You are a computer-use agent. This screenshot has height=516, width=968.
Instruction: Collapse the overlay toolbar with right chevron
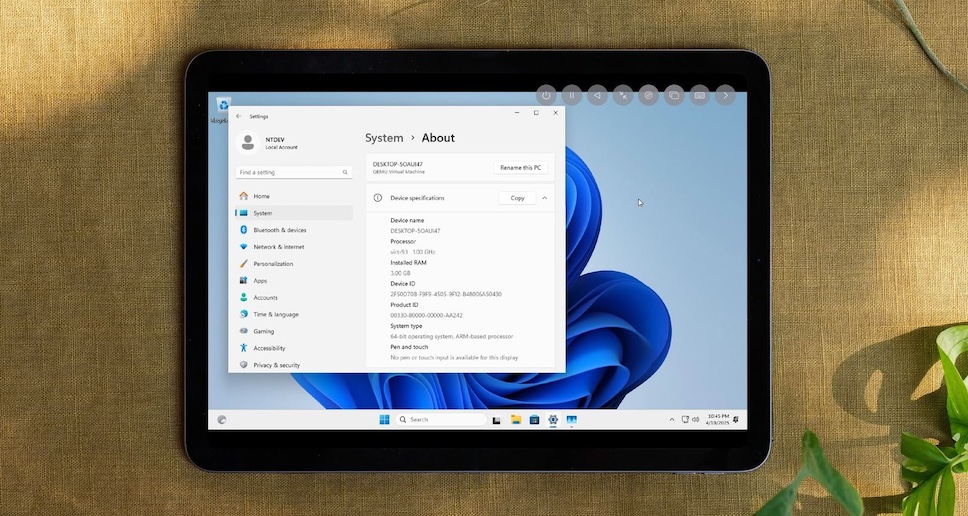[726, 96]
